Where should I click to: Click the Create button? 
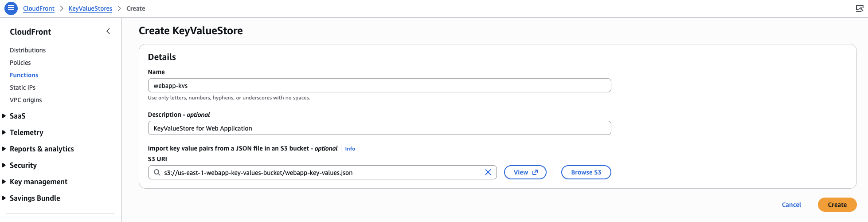click(x=837, y=205)
